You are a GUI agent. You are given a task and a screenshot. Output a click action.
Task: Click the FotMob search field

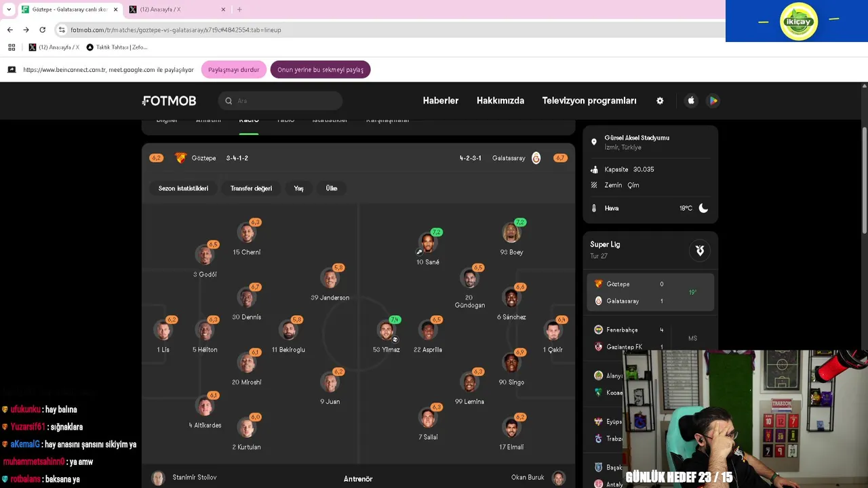pos(280,100)
